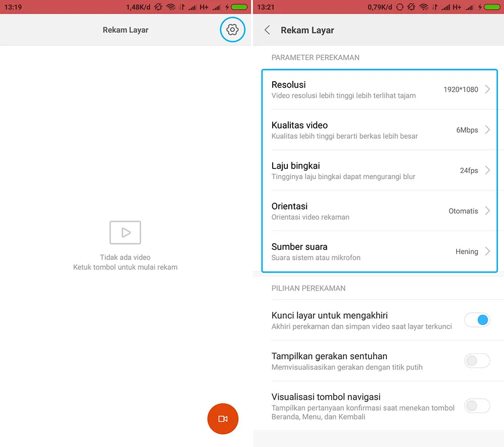Open the Laju bingkai 24fps option
This screenshot has width=504, height=447.
379,171
